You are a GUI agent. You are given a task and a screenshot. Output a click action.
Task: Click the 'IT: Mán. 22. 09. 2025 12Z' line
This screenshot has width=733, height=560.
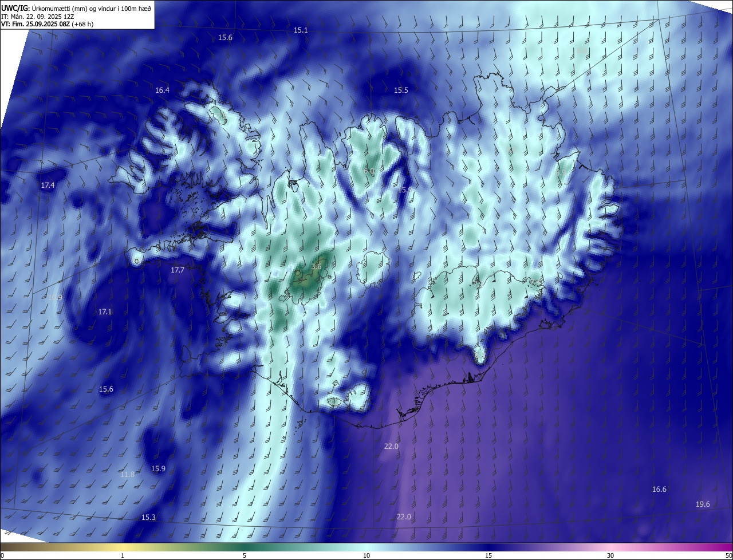click(x=38, y=16)
